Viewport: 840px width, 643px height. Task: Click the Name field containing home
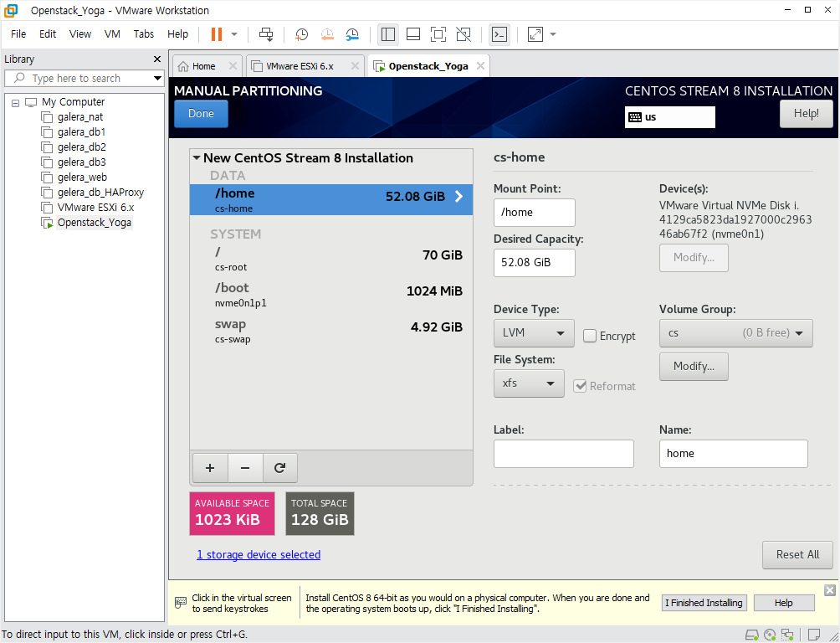(x=734, y=454)
